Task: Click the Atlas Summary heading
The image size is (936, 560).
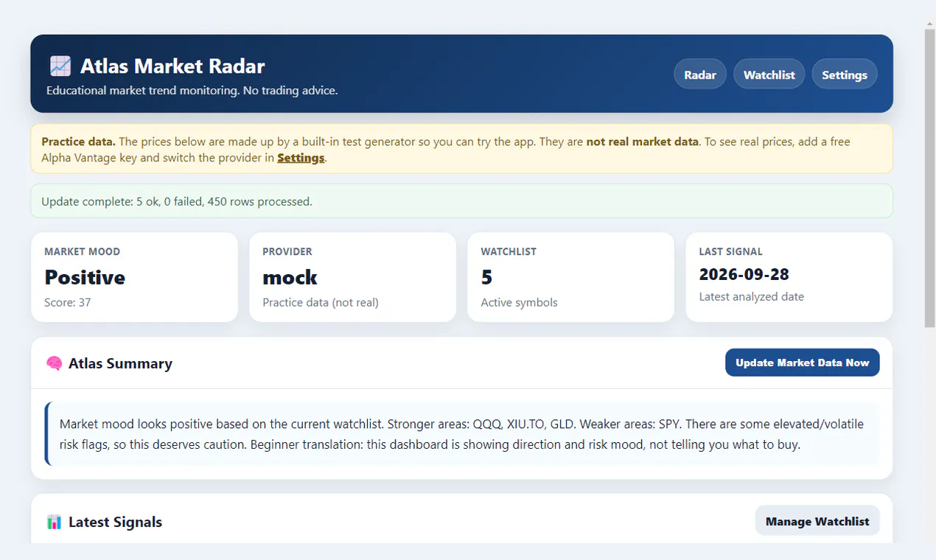Action: tap(120, 363)
